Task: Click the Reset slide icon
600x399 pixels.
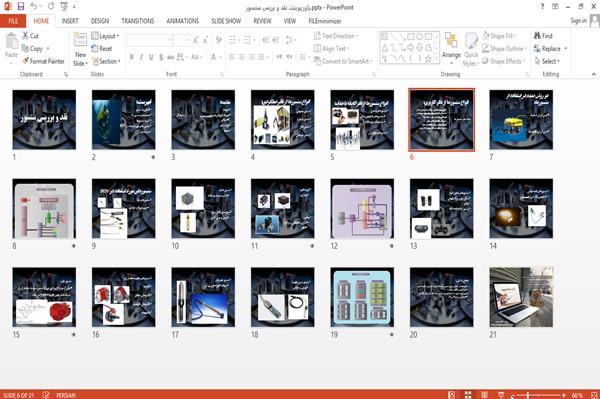Action: pos(95,48)
